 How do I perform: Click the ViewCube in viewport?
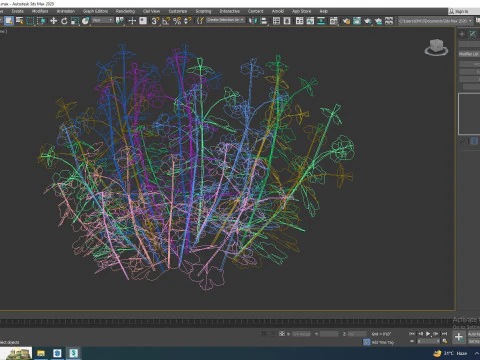(436, 47)
